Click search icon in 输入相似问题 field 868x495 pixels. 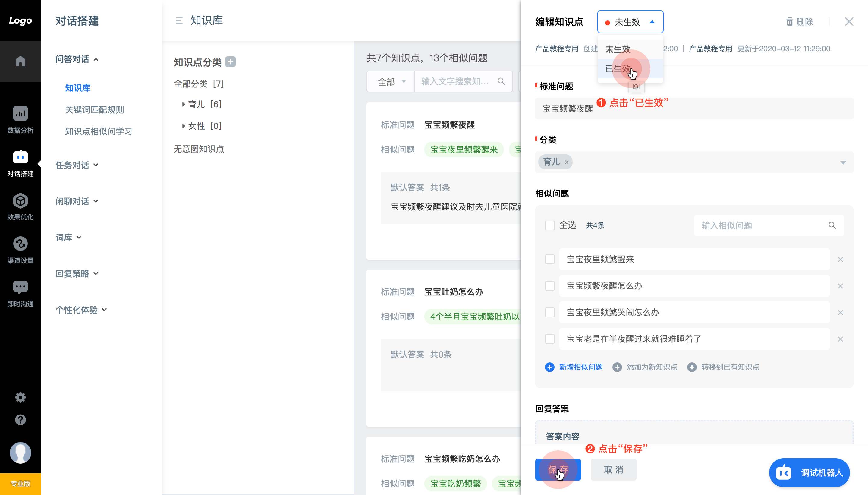point(832,225)
